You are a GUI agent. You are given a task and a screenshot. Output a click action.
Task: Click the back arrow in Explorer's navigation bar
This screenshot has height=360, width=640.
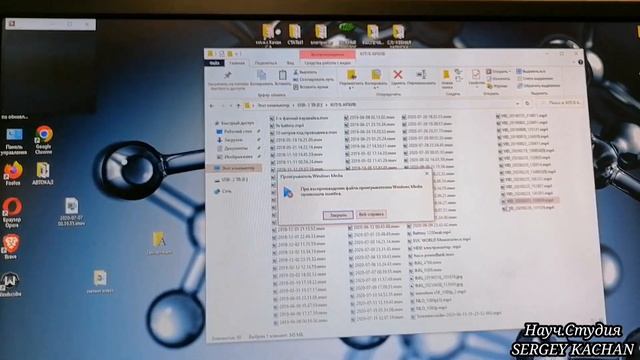(211, 106)
